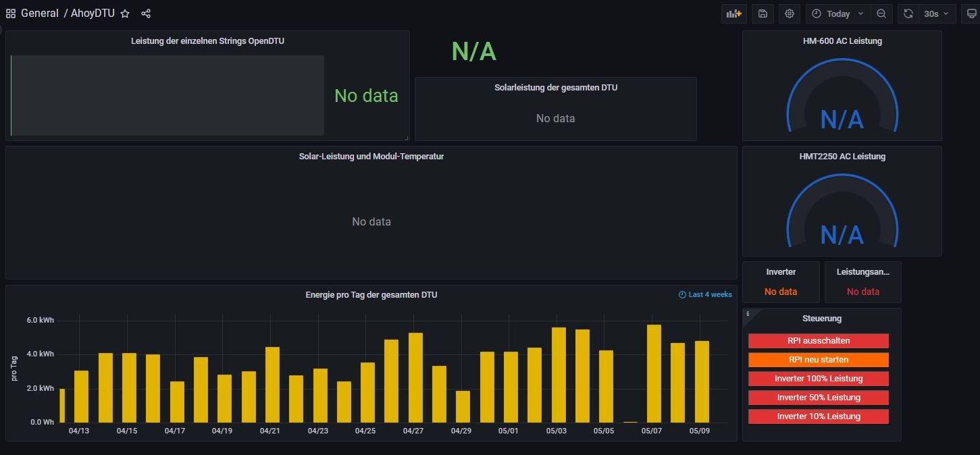Open the dashboards grid icon

11,14
